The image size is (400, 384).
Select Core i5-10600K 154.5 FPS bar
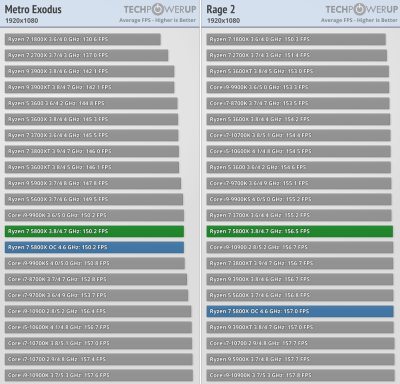pyautogui.click(x=299, y=151)
